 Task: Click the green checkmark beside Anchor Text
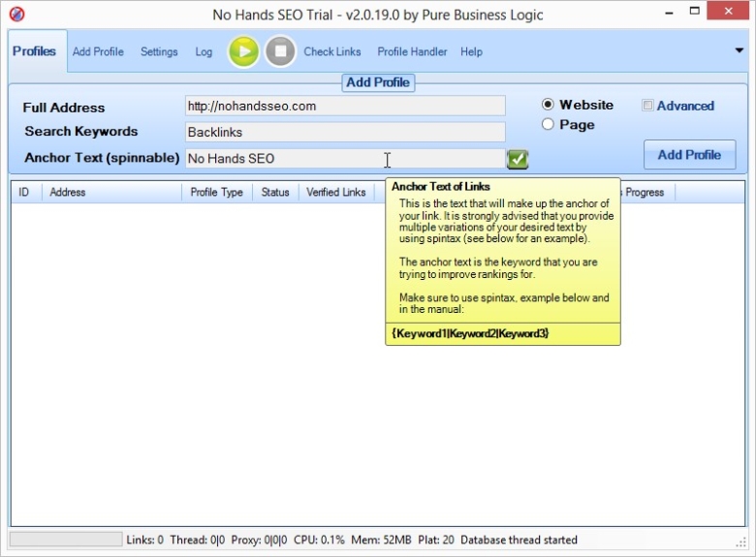coord(518,159)
